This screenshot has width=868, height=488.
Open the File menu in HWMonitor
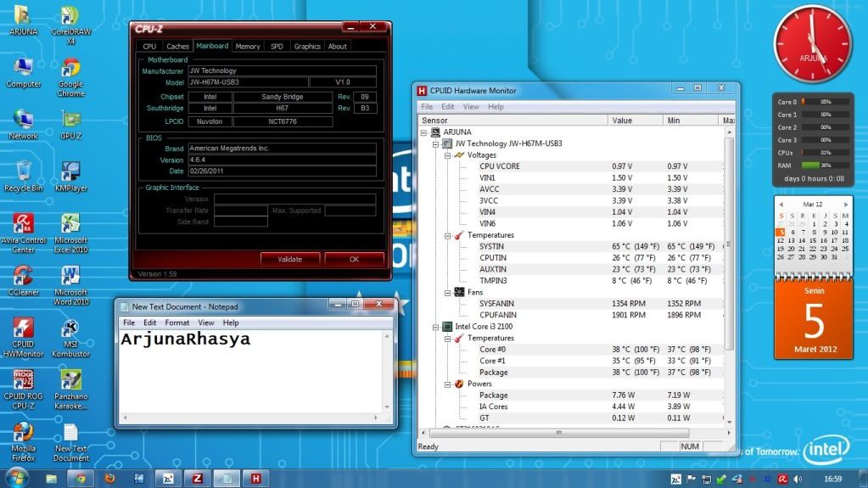pyautogui.click(x=427, y=107)
